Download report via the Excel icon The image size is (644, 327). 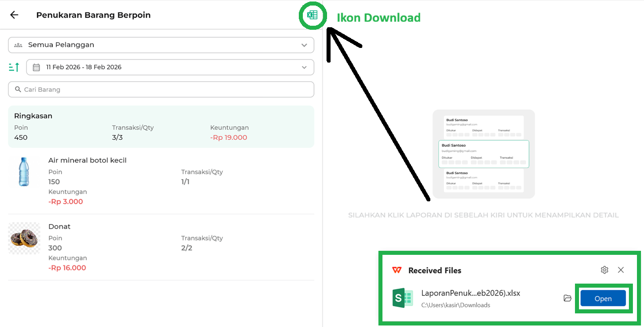coord(312,15)
